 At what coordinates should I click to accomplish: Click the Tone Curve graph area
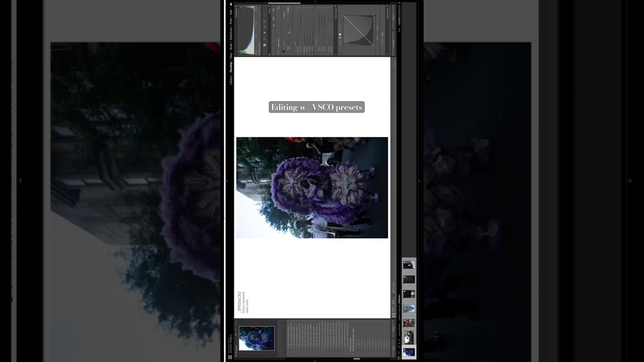[358, 30]
